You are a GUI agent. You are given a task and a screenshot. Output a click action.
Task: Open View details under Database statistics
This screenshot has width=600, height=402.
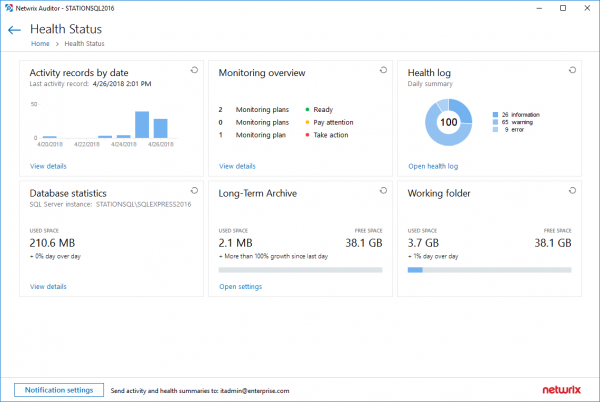tap(48, 286)
